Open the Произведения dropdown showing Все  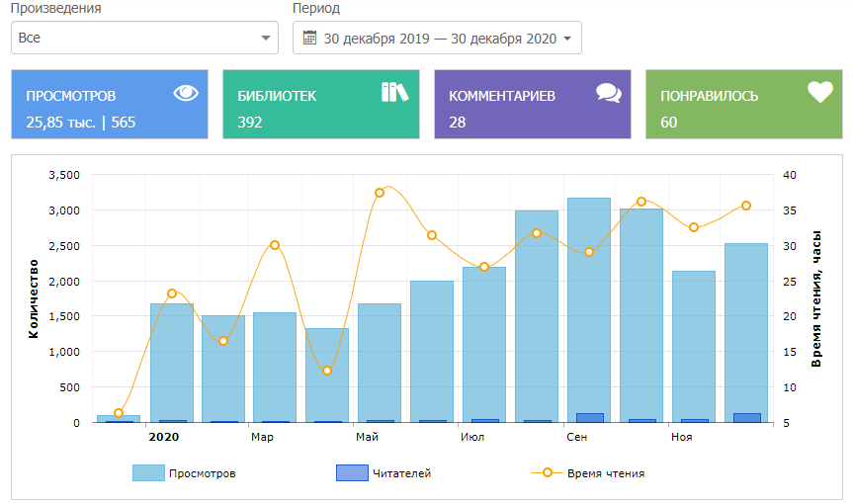(138, 39)
